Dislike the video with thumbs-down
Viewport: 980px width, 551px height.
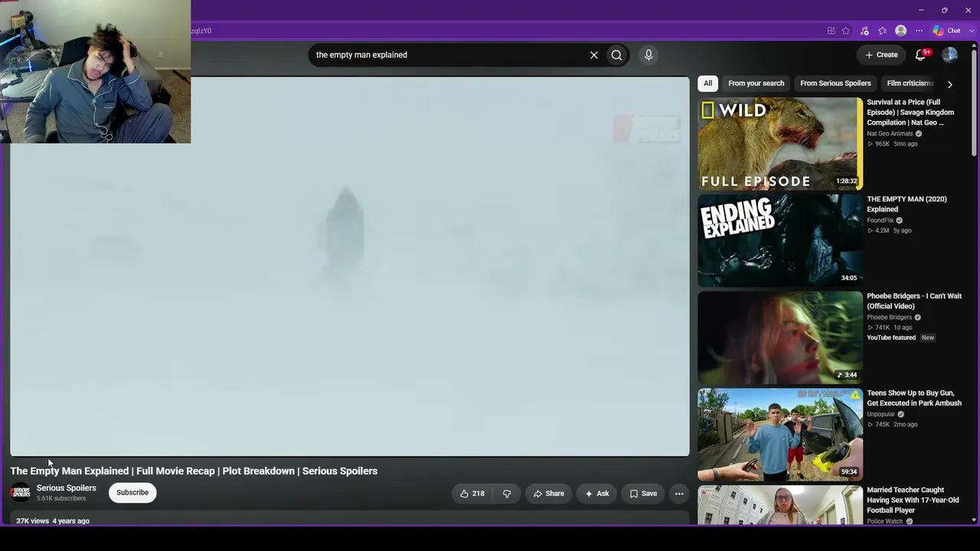click(x=507, y=494)
